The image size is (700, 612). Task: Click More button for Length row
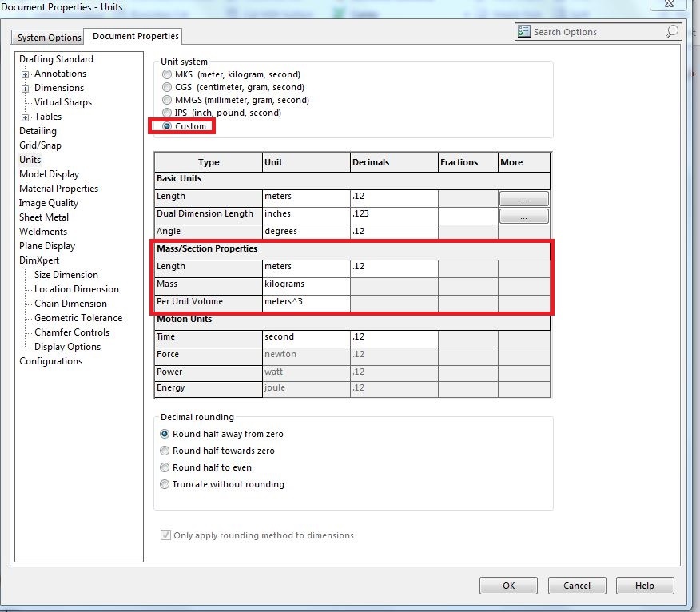click(524, 199)
